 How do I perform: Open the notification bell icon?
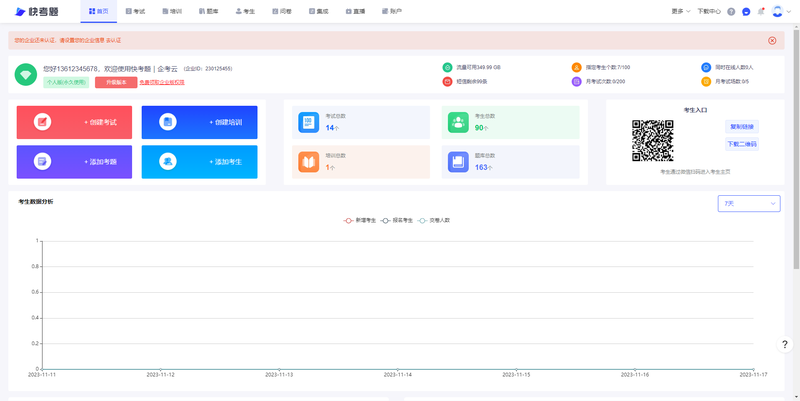click(x=761, y=11)
